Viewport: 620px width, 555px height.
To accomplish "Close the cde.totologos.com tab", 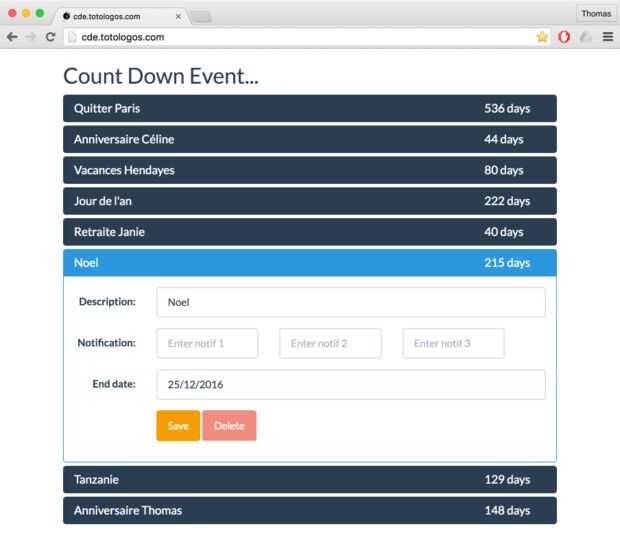I will [x=178, y=17].
